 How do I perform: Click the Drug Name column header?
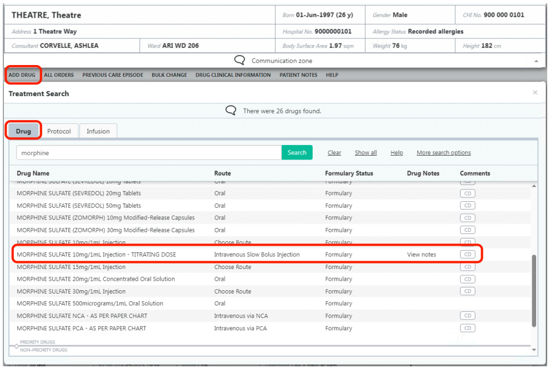pos(33,173)
